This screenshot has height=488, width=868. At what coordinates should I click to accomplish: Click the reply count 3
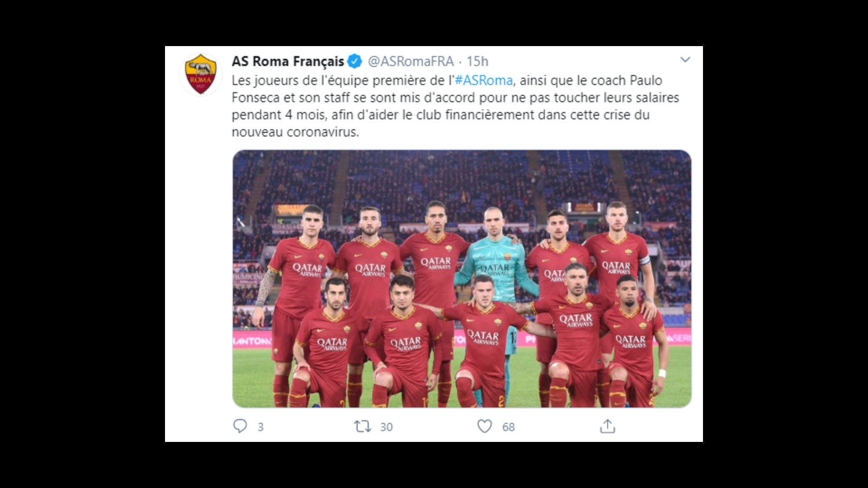click(x=260, y=427)
